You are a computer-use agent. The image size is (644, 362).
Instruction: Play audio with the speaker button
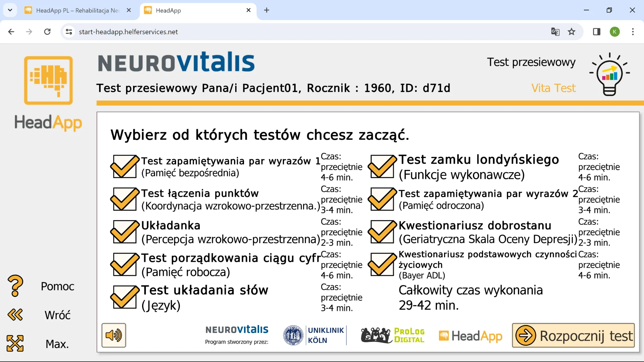114,335
